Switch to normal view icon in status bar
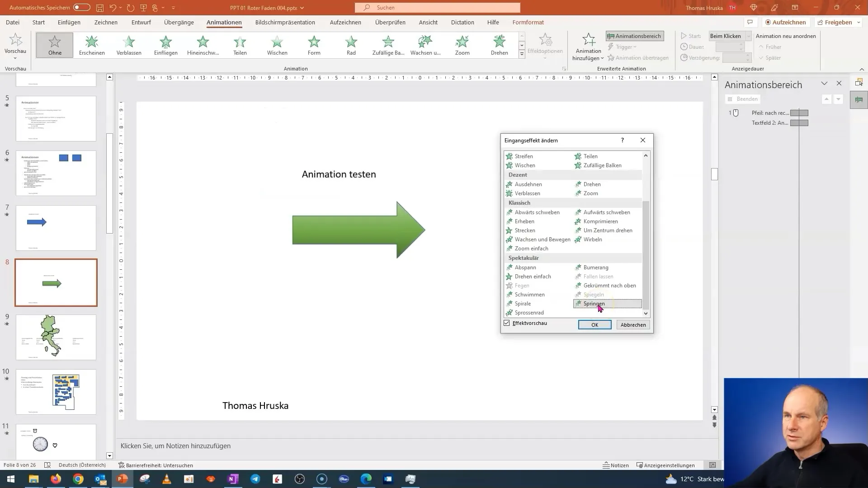The height and width of the screenshot is (488, 868). click(712, 465)
